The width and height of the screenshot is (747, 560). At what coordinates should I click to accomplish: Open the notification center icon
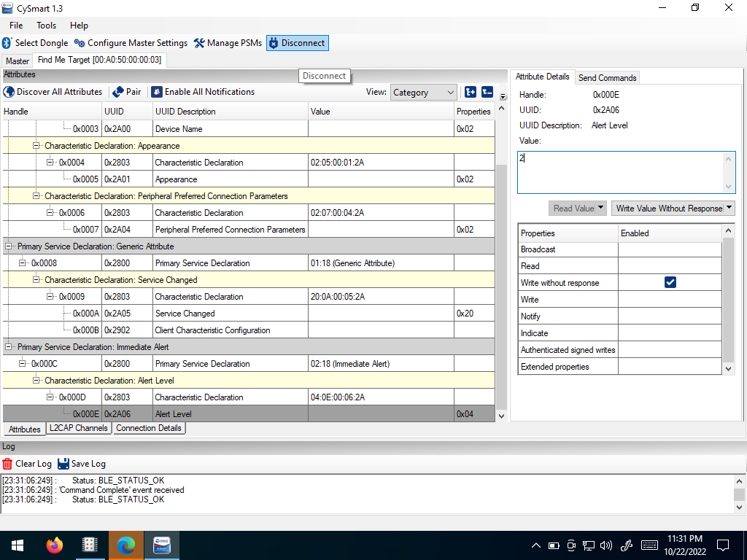coord(723,545)
